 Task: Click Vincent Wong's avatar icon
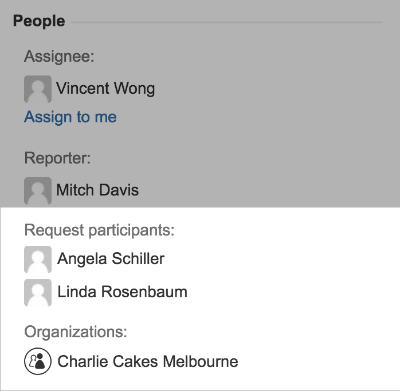(x=38, y=89)
